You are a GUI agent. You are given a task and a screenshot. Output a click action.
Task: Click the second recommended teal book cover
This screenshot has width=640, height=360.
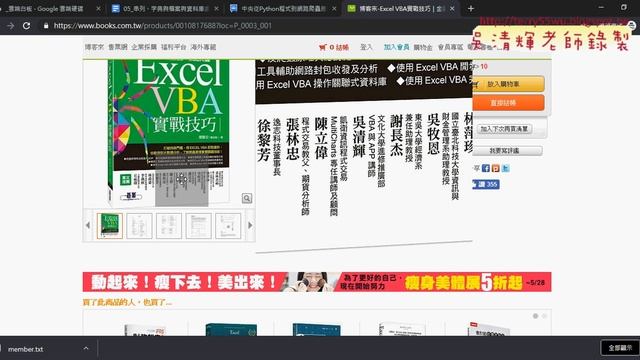pyautogui.click(x=231, y=329)
